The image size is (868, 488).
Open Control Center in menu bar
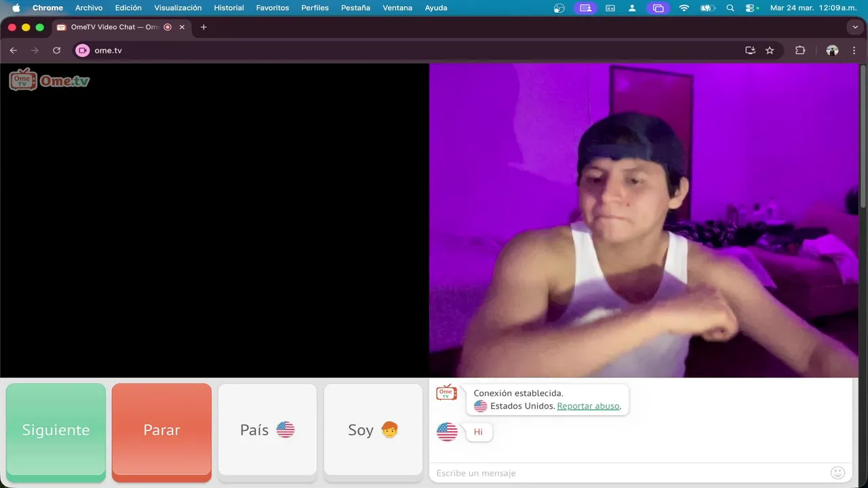(x=751, y=8)
